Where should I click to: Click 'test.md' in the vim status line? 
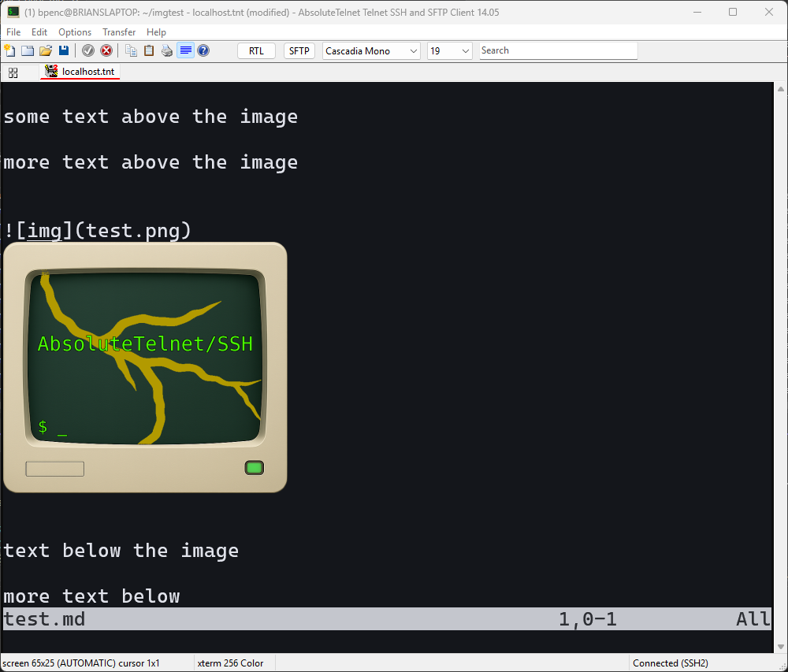point(44,619)
